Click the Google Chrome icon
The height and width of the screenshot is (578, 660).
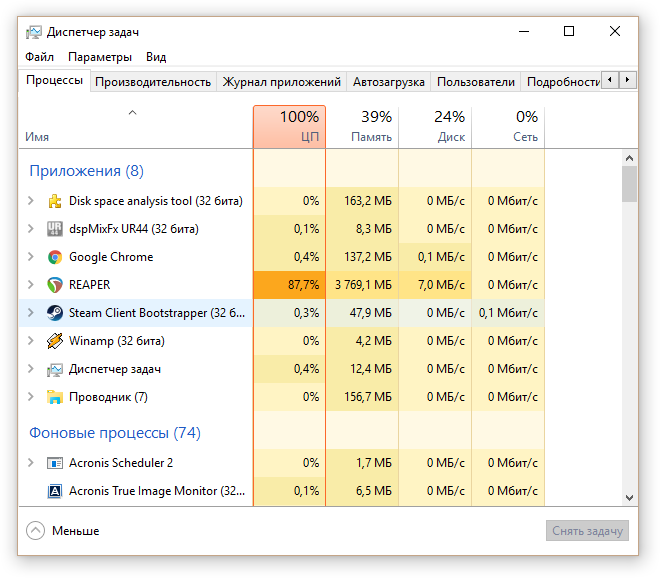pos(55,257)
